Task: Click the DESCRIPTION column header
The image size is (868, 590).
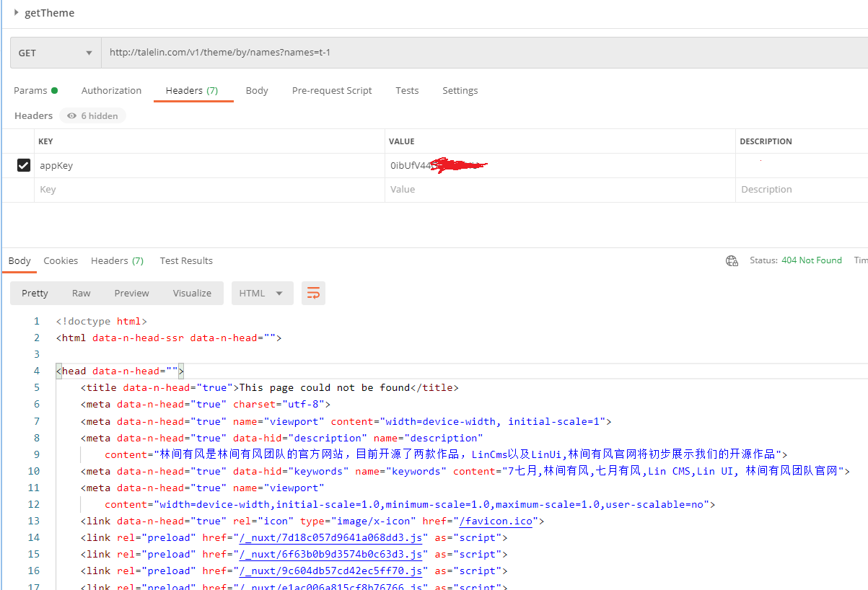Action: tap(766, 141)
